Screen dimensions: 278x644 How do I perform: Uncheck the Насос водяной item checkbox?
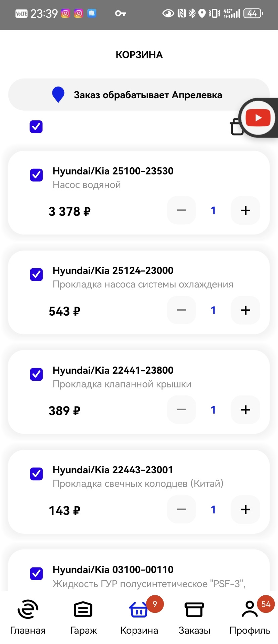[x=36, y=175]
